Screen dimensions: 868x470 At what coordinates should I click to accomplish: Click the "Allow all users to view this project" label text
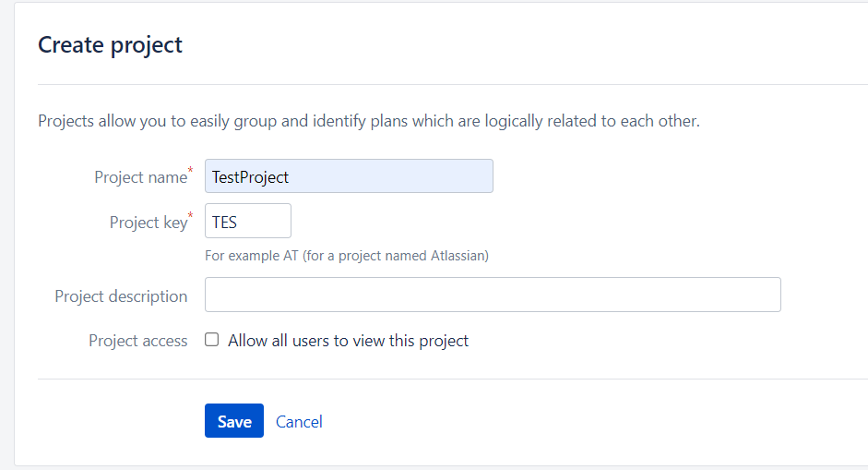[x=348, y=341]
